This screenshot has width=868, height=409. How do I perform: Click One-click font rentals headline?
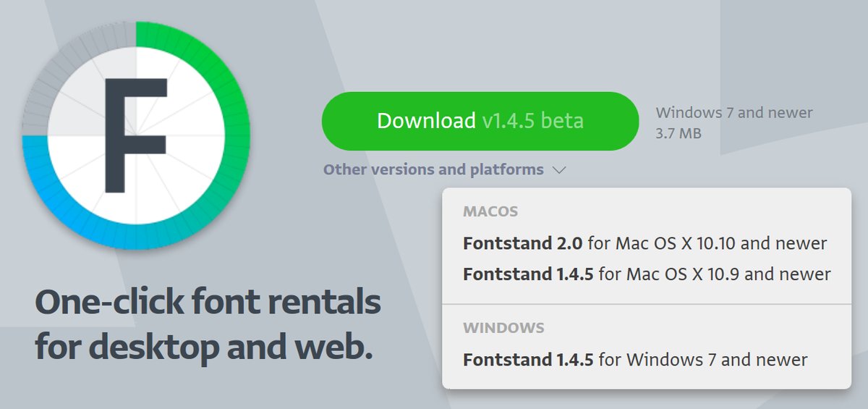(208, 302)
